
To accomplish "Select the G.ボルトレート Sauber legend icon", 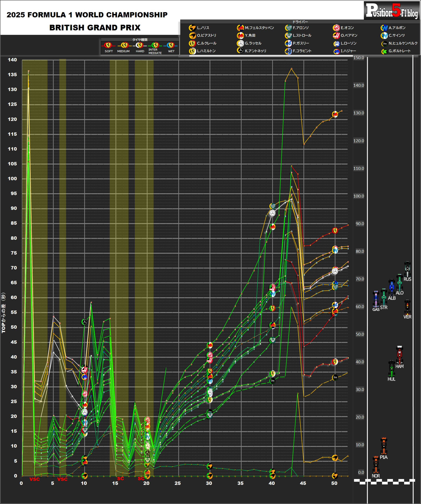I will coord(385,51).
